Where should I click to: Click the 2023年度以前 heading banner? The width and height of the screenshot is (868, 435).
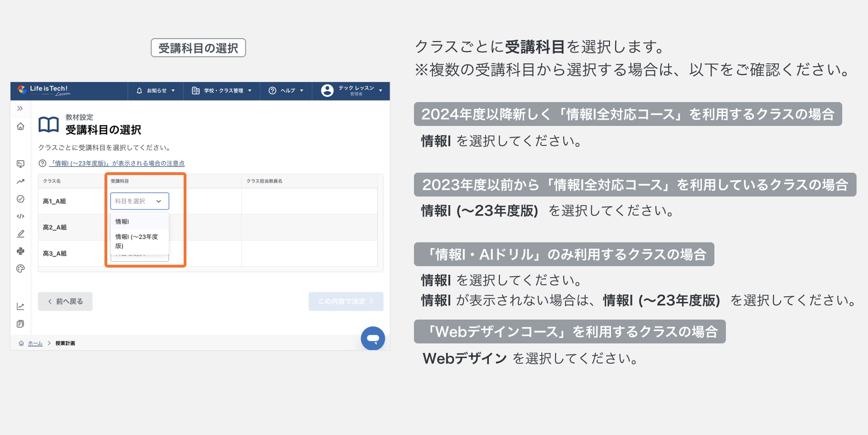[635, 185]
